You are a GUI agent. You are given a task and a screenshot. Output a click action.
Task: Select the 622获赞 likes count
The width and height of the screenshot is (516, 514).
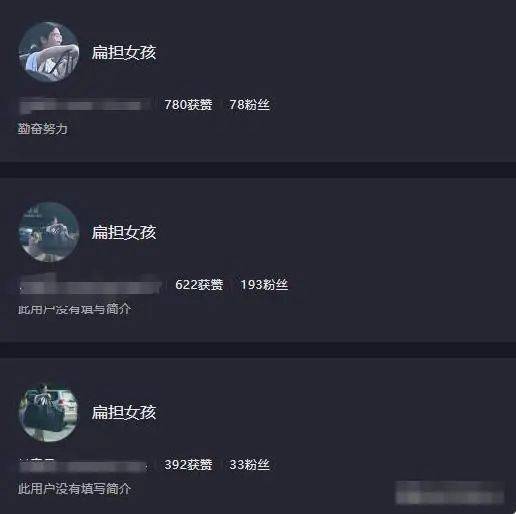[199, 285]
